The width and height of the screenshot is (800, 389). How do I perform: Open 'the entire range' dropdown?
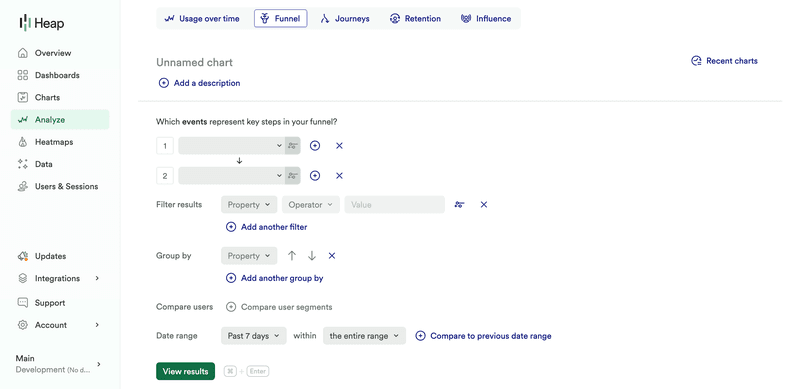[364, 336]
